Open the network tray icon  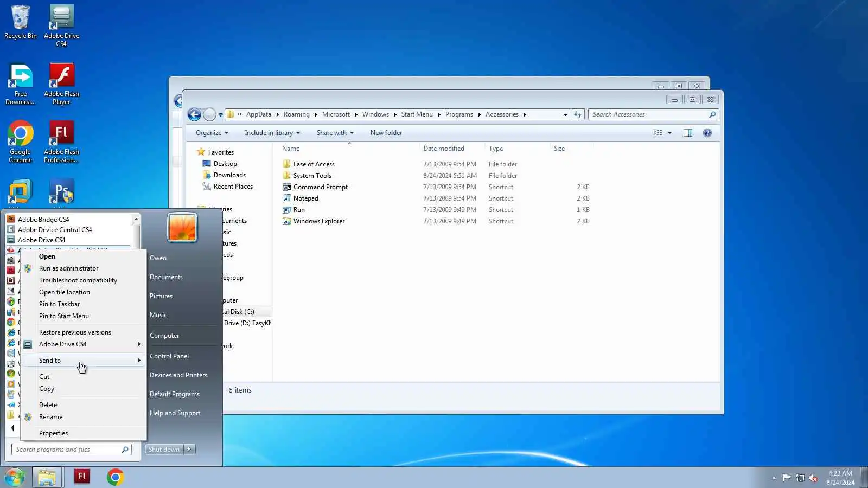pyautogui.click(x=800, y=478)
